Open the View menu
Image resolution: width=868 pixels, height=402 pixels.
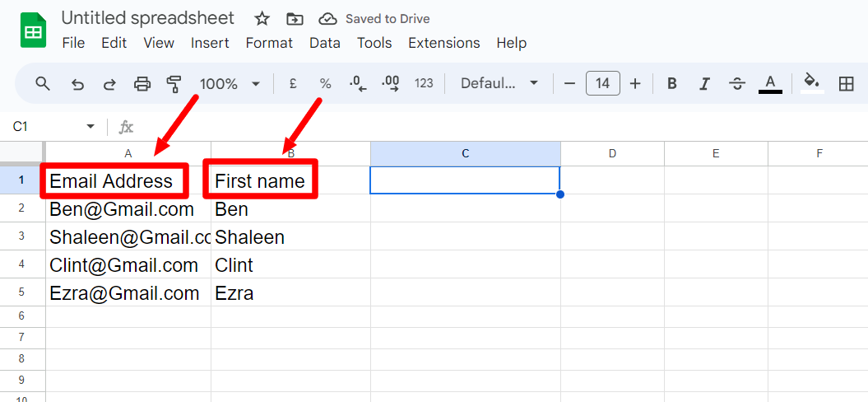coord(159,43)
